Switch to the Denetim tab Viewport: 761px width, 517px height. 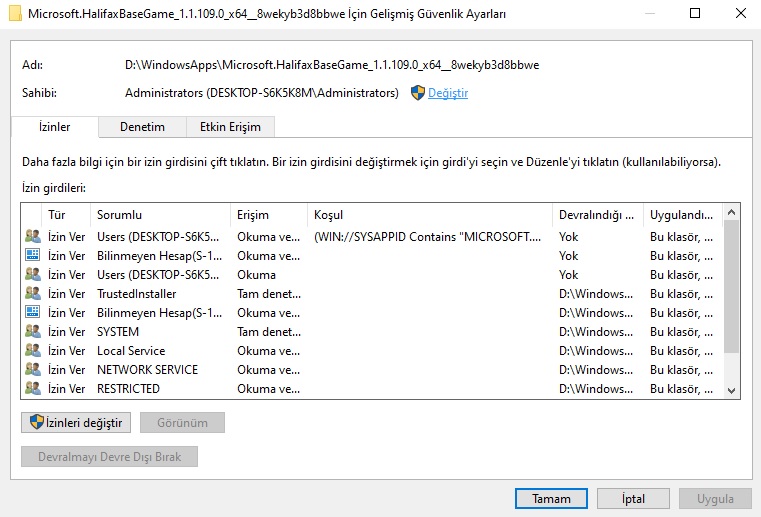click(142, 127)
